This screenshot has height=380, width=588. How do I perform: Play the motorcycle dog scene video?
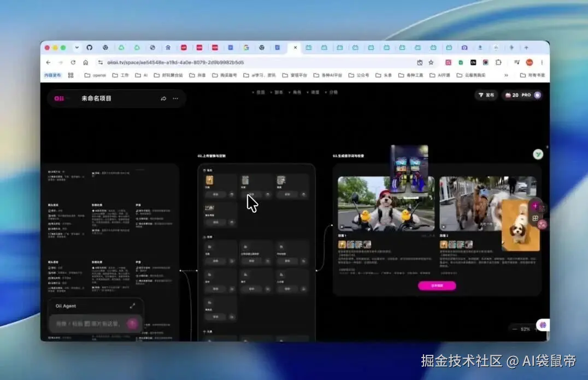[x=342, y=226]
